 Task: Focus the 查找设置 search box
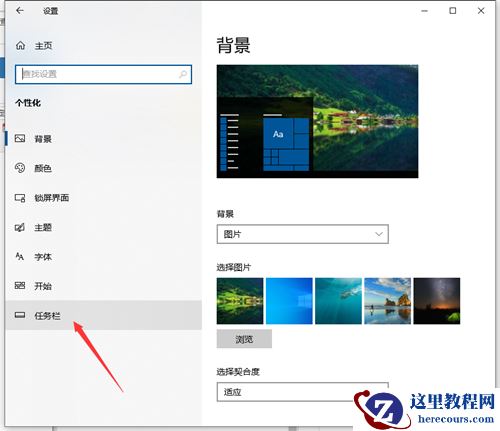tap(103, 74)
